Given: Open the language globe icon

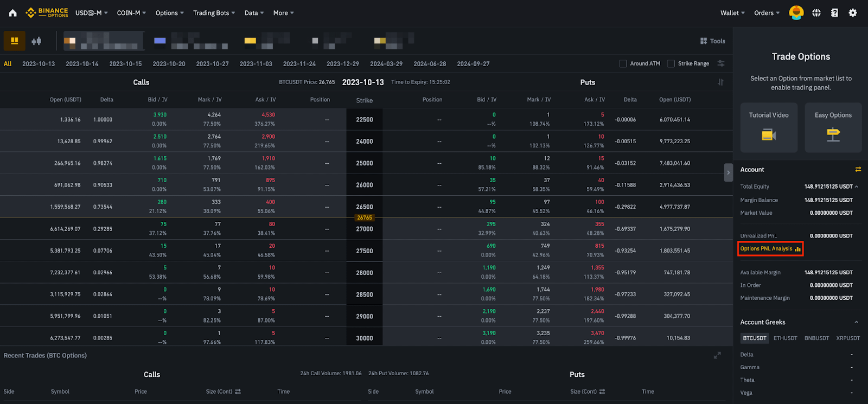Looking at the screenshot, I should click(x=816, y=12).
